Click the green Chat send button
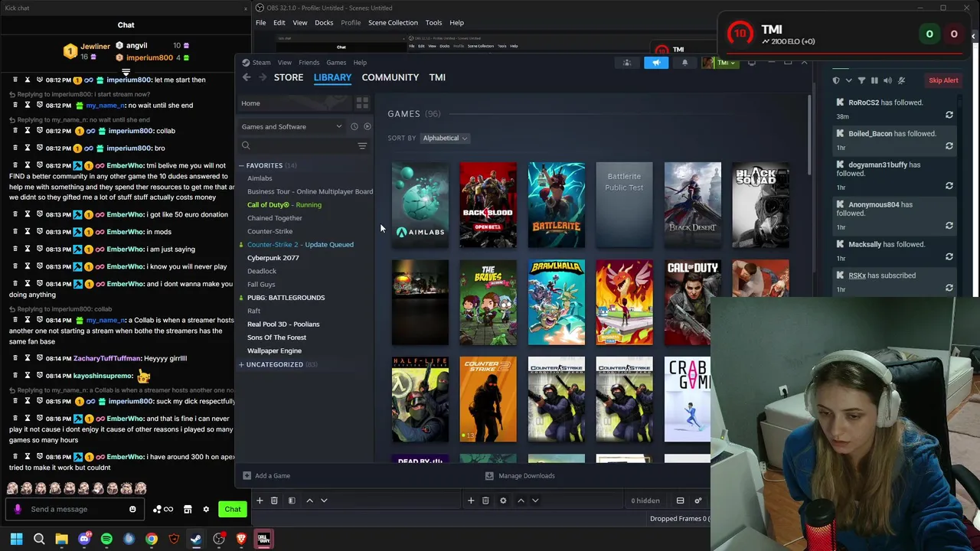This screenshot has width=980, height=551. point(233,509)
